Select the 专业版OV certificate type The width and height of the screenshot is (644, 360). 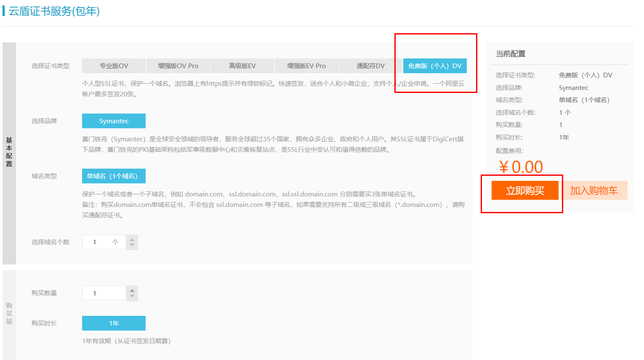[x=114, y=66]
